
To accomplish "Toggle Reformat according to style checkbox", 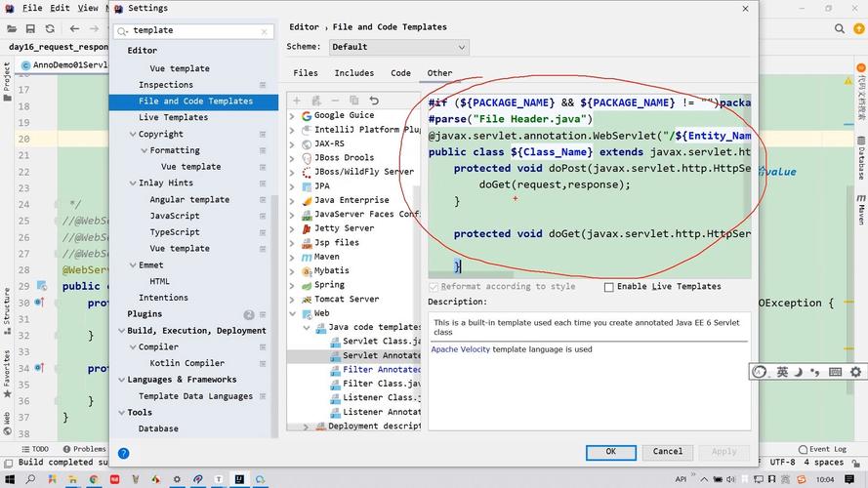I will click(434, 287).
